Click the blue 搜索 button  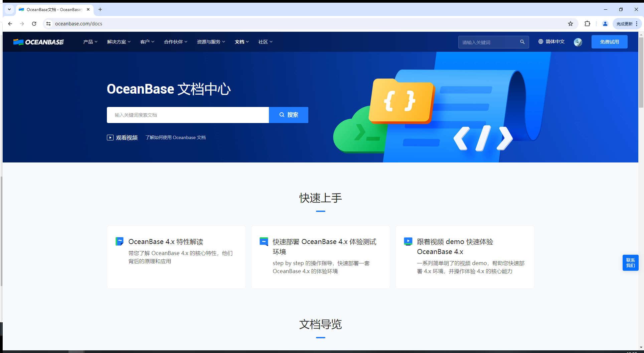289,115
